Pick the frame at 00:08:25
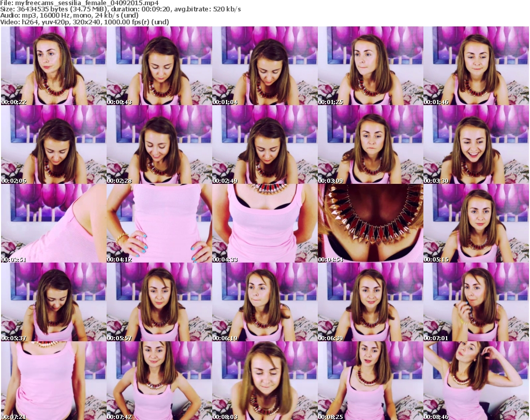This screenshot has width=530, height=420. point(371,381)
